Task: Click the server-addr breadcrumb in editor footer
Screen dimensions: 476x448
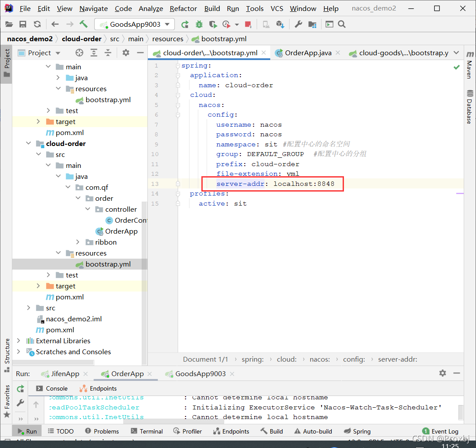Action: 397,359
